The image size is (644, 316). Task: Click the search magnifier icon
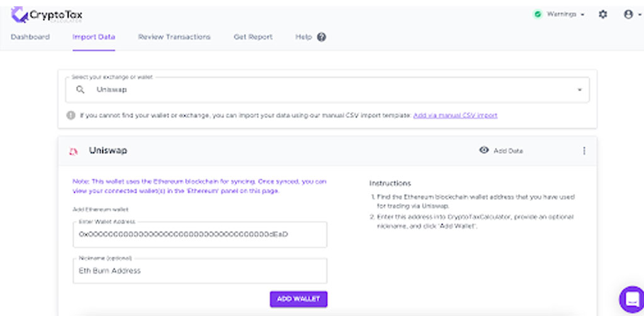[80, 89]
